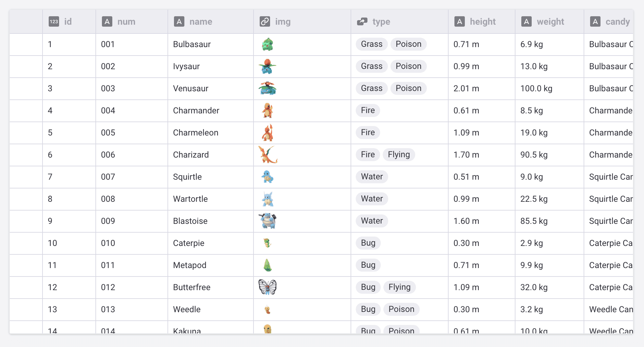
Task: Select the Charmeleon name cell
Action: 196,133
